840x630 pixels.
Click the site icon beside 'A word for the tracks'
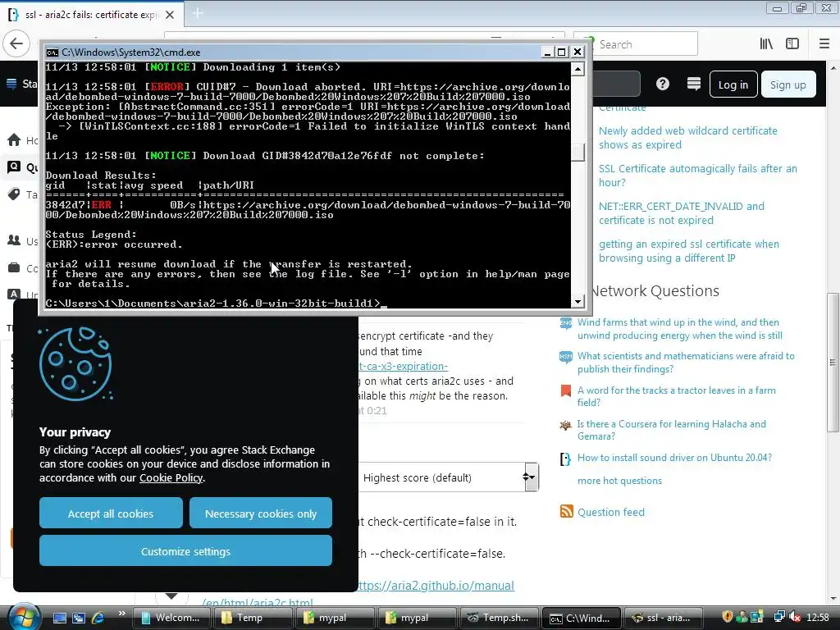(566, 390)
